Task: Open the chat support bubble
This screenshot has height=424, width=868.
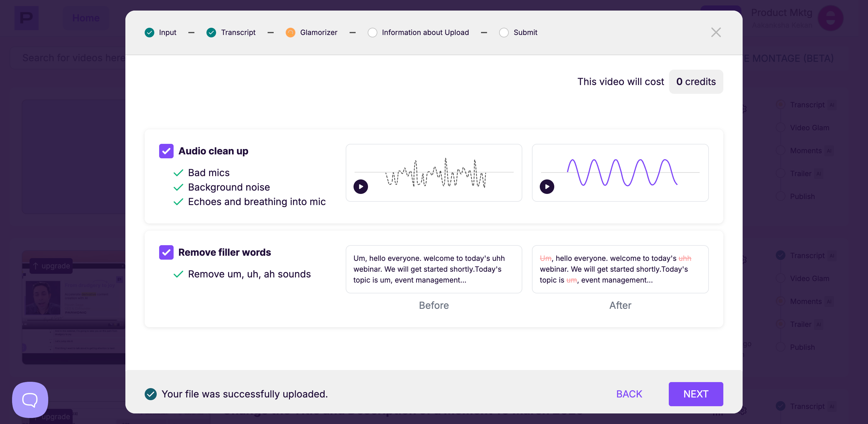Action: (x=30, y=399)
